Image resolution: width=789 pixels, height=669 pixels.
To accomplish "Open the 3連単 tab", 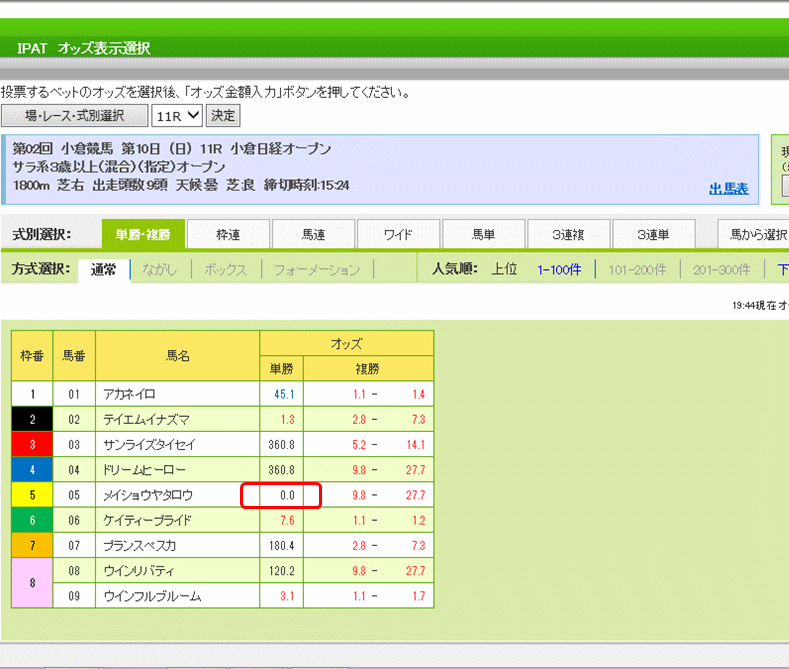I will pos(653,235).
